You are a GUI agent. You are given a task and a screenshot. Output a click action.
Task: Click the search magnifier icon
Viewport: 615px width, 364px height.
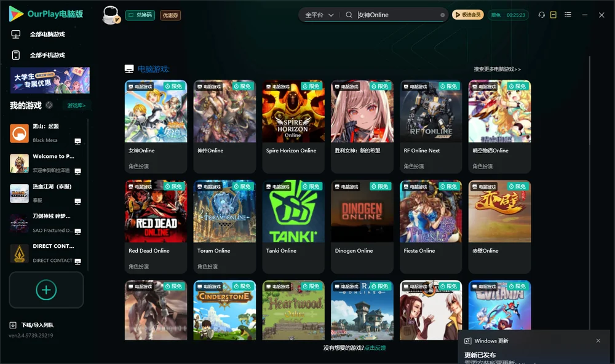(x=349, y=15)
